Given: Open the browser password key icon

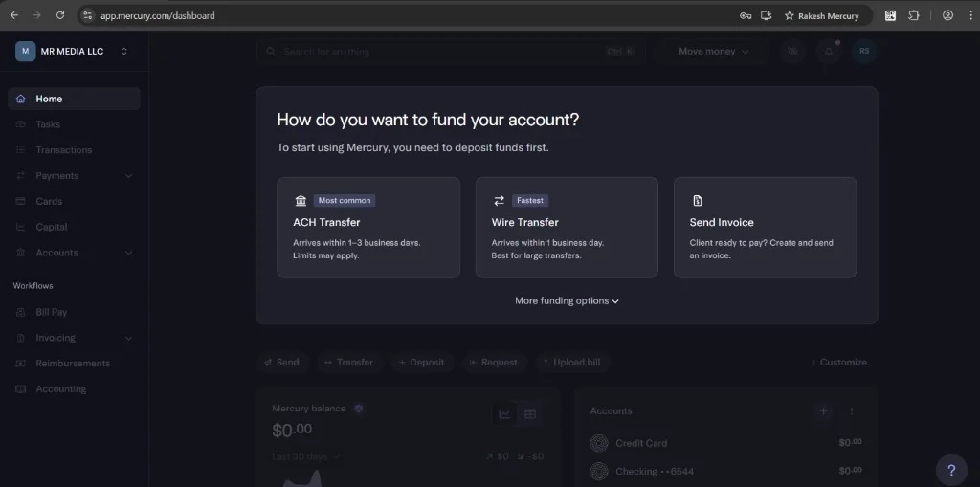Looking at the screenshot, I should coord(746,15).
